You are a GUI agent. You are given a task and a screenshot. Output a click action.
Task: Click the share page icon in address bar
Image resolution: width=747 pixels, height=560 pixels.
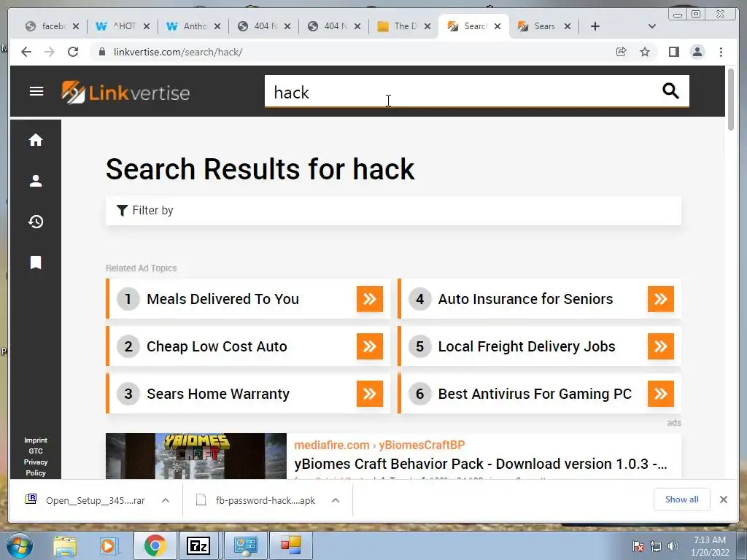click(x=621, y=52)
